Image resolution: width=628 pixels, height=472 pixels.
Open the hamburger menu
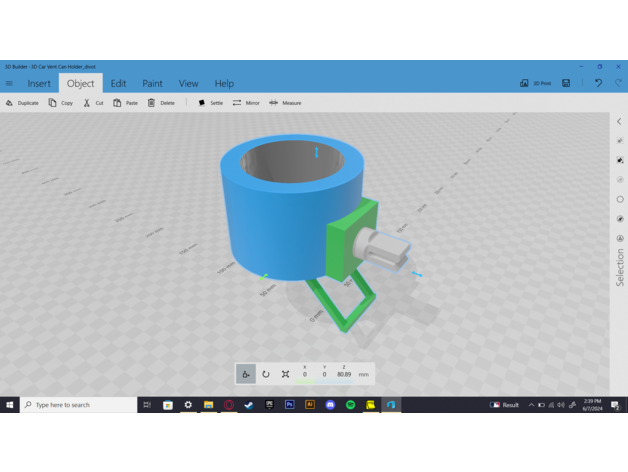point(10,84)
